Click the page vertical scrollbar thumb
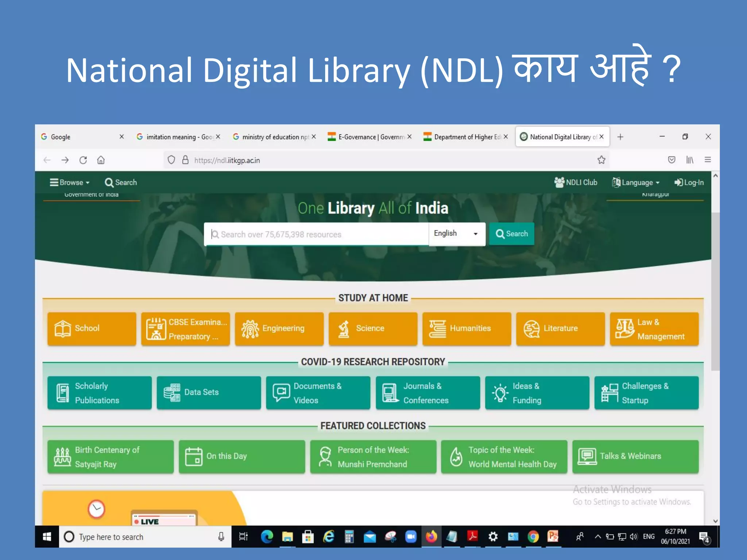This screenshot has width=747, height=560. pyautogui.click(x=715, y=291)
